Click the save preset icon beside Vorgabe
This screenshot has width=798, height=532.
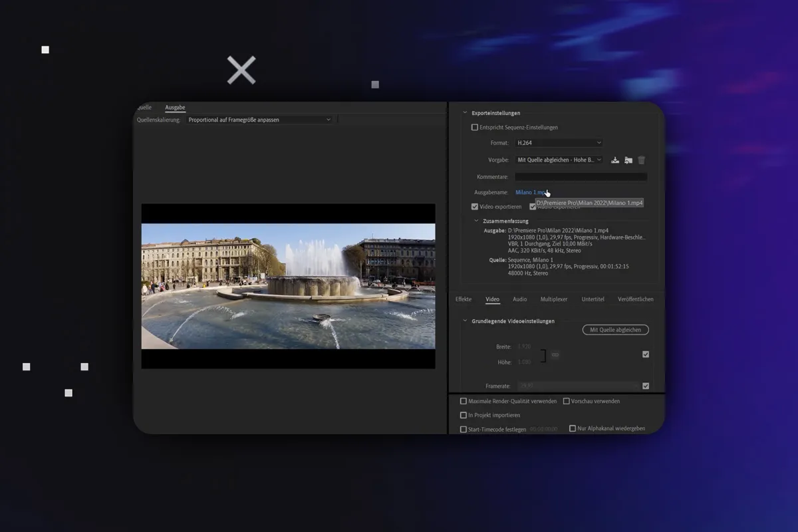[x=615, y=160]
